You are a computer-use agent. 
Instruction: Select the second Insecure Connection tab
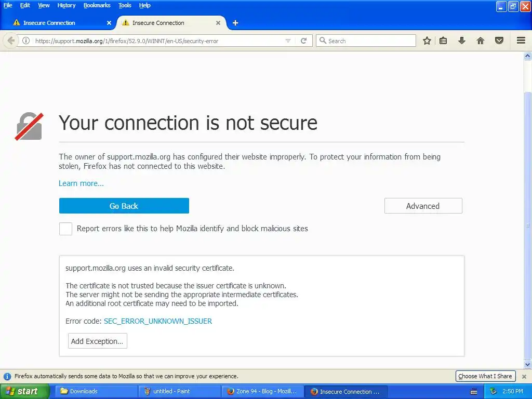coord(170,23)
